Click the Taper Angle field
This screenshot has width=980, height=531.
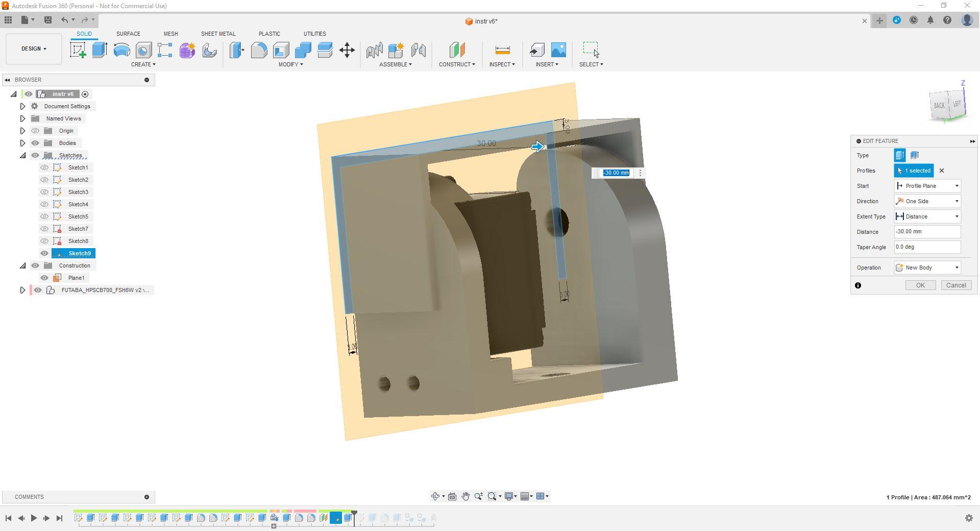click(927, 247)
